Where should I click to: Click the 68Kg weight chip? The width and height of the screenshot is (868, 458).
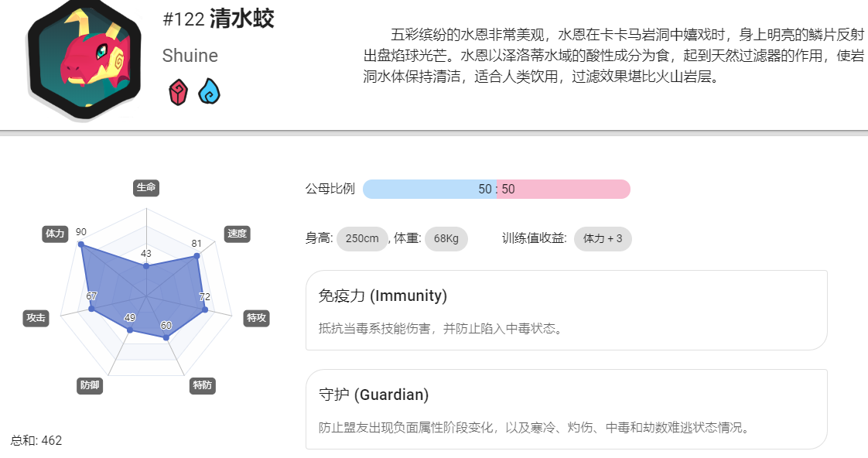pyautogui.click(x=446, y=239)
